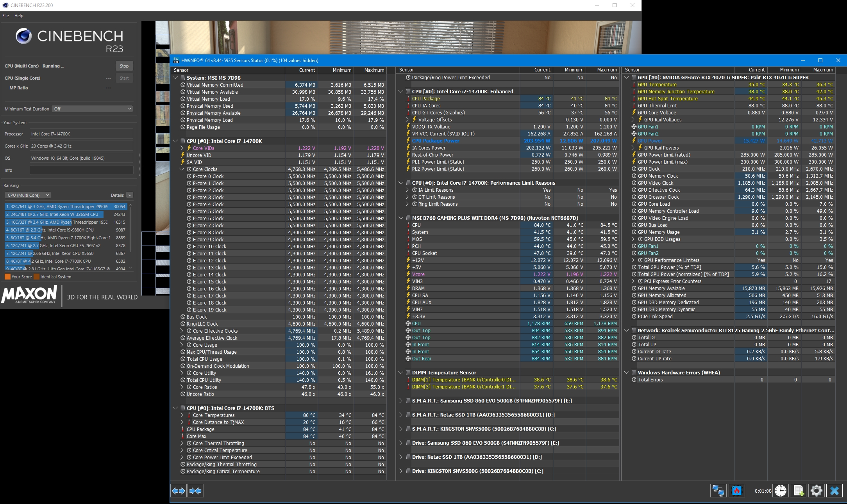Click the Processor field showing Intel Core i7-14700K
847x504 pixels.
point(81,134)
